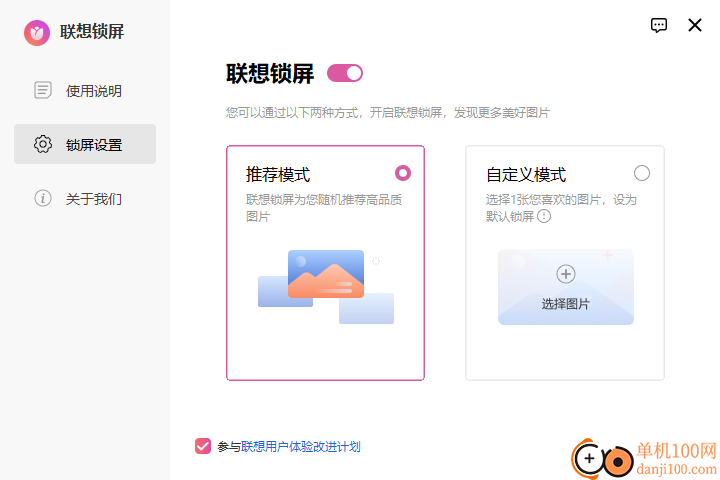Screen dimensions: 720x480
Task: Click the 推荐模式 title text
Action: coord(278,175)
